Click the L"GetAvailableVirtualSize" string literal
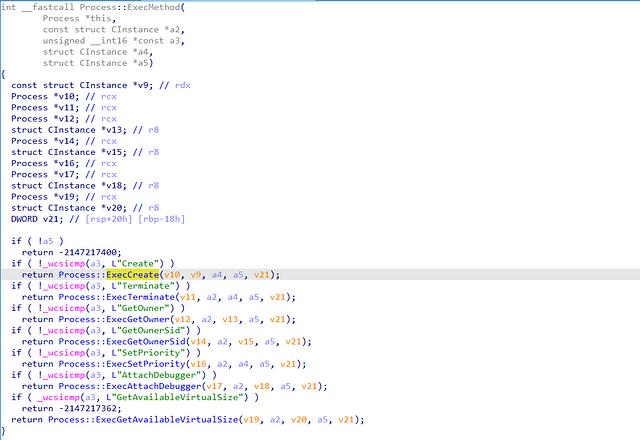The image size is (640, 440). tap(177, 397)
